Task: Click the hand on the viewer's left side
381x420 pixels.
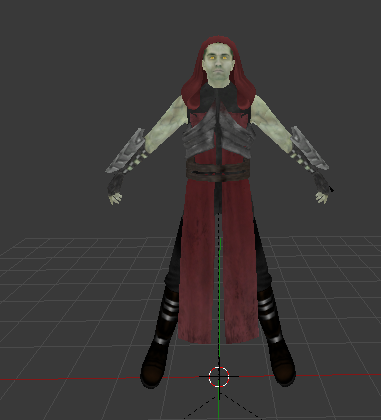Action: (115, 198)
